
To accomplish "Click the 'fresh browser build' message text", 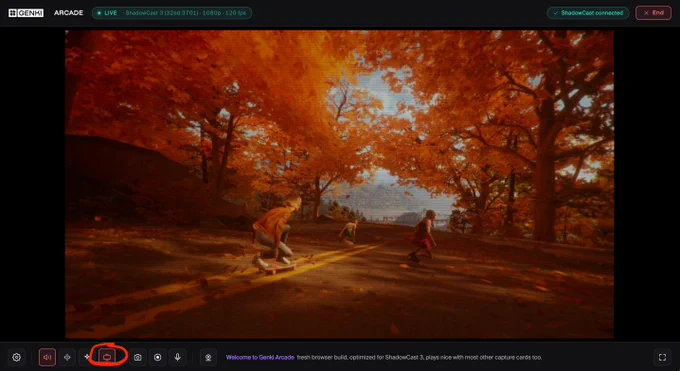I will [419, 357].
